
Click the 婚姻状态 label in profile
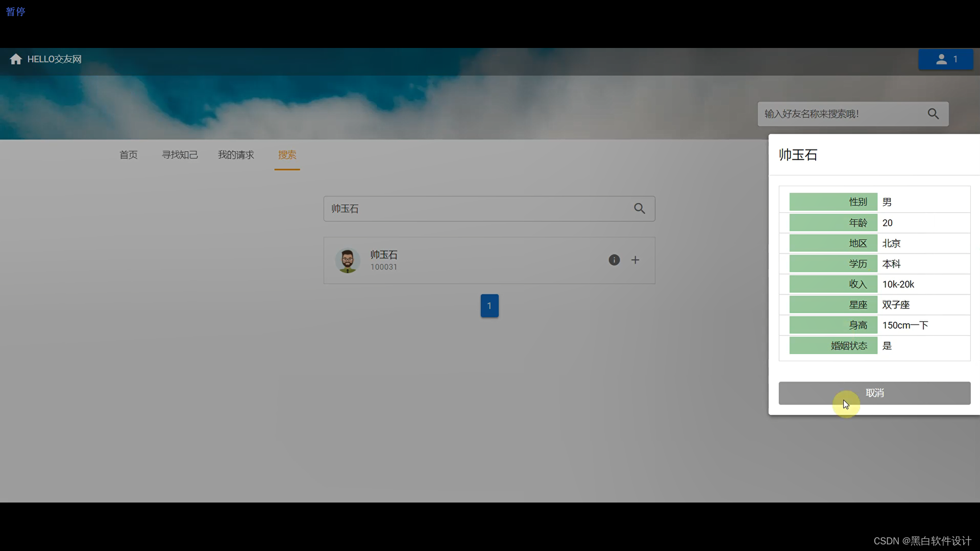coord(848,345)
